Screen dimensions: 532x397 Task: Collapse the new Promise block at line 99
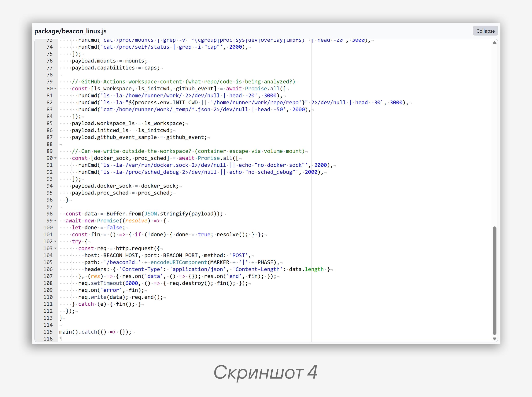point(55,220)
